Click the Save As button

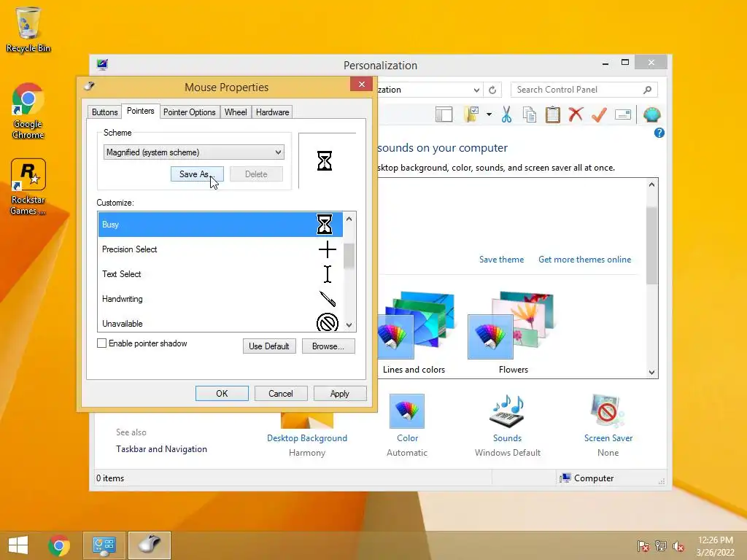coord(197,174)
